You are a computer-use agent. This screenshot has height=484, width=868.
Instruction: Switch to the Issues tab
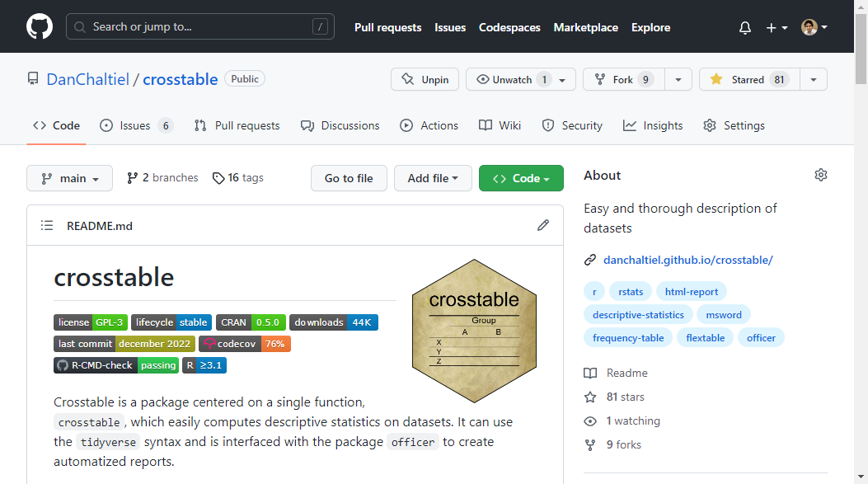[x=135, y=125]
